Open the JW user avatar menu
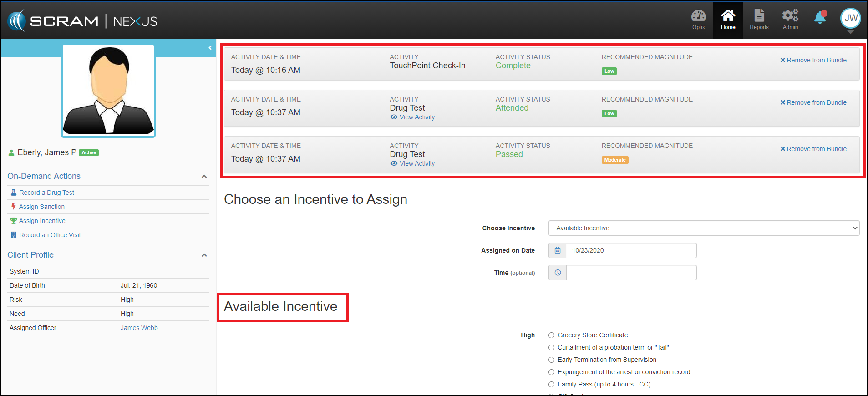868x396 pixels. click(x=850, y=19)
